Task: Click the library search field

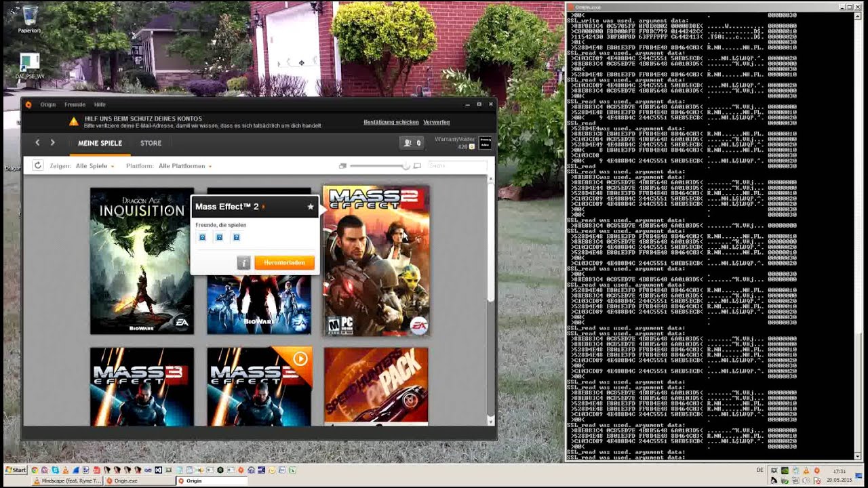Action: (457, 165)
